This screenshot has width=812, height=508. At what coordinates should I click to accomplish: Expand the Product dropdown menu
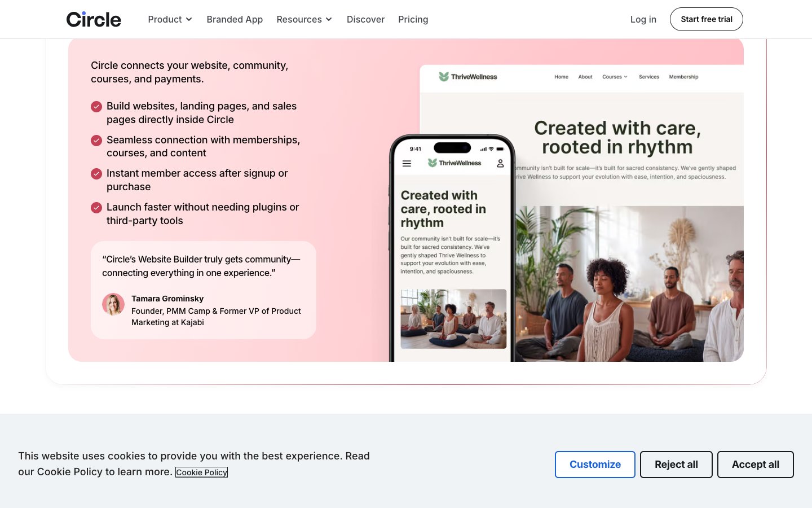coord(170,19)
